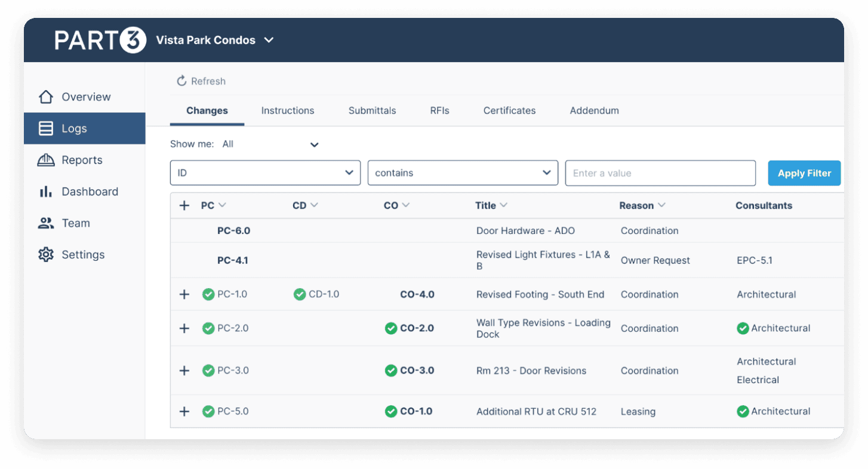Screen dimensions: 868x469
Task: Click the Revised Footing - South End title
Action: (540, 294)
